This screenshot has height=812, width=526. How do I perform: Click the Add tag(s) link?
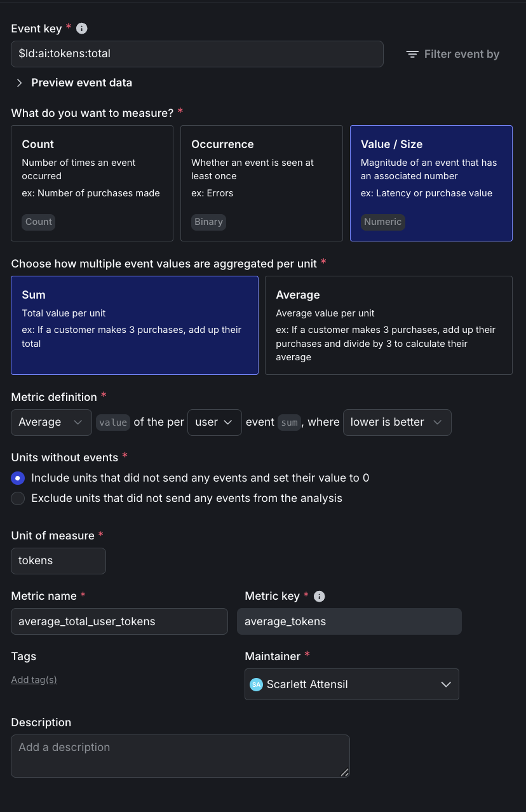click(34, 680)
